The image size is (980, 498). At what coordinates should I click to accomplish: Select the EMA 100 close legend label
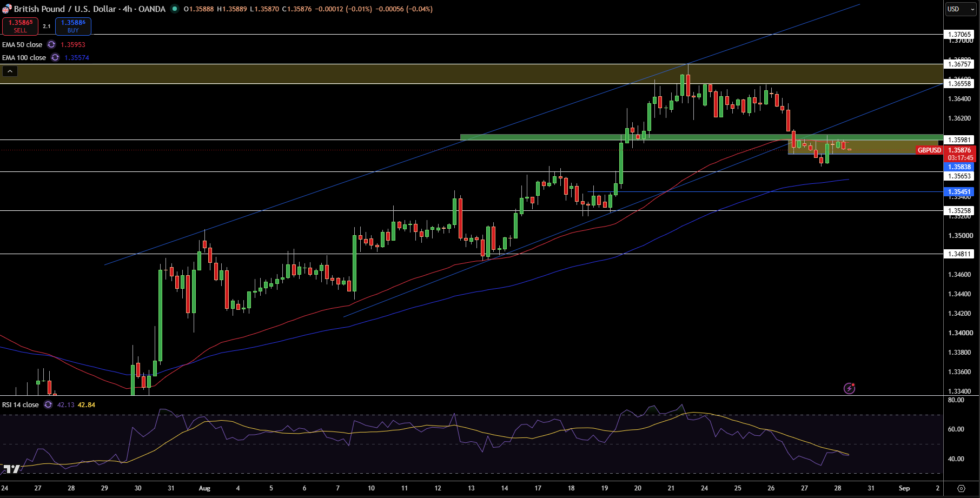pyautogui.click(x=24, y=58)
